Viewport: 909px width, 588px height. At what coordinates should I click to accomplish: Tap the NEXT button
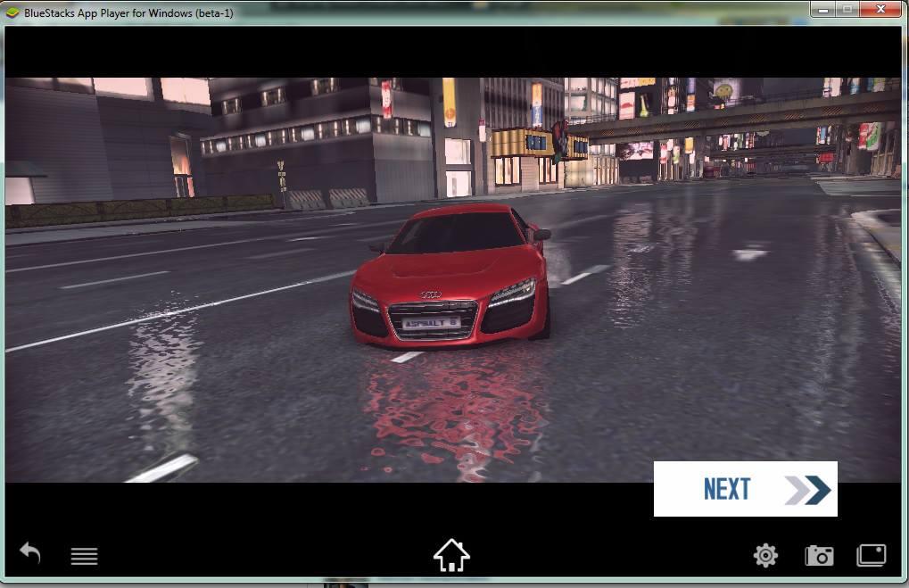[746, 489]
